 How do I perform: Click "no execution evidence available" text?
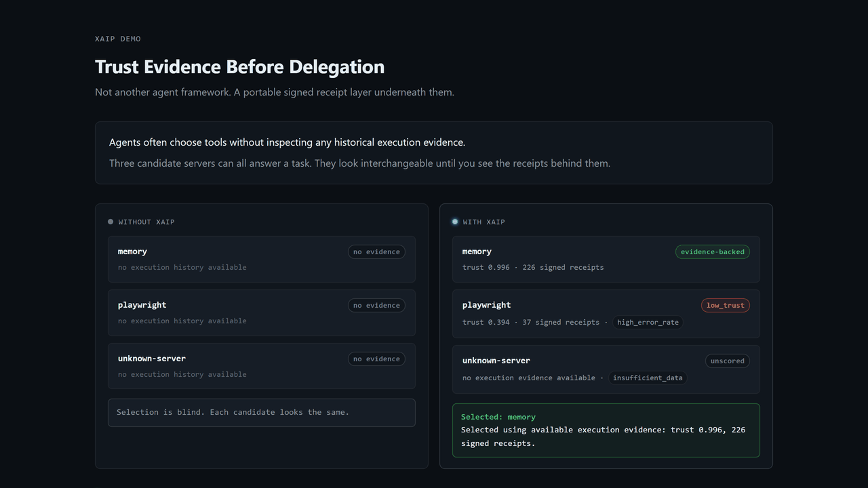pos(529,378)
